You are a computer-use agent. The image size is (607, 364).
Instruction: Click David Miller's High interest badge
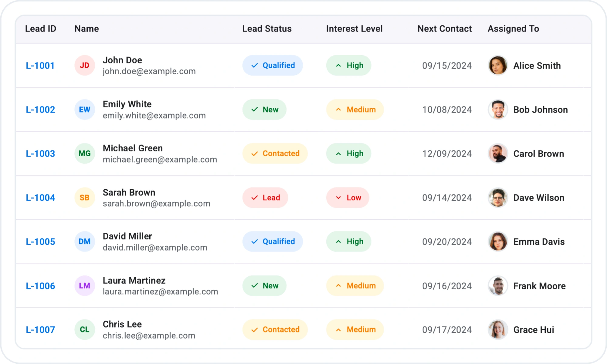coord(349,241)
